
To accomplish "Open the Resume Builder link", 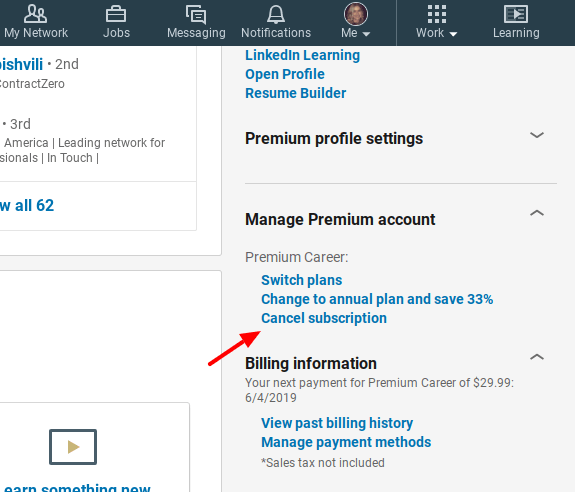I will coord(295,93).
